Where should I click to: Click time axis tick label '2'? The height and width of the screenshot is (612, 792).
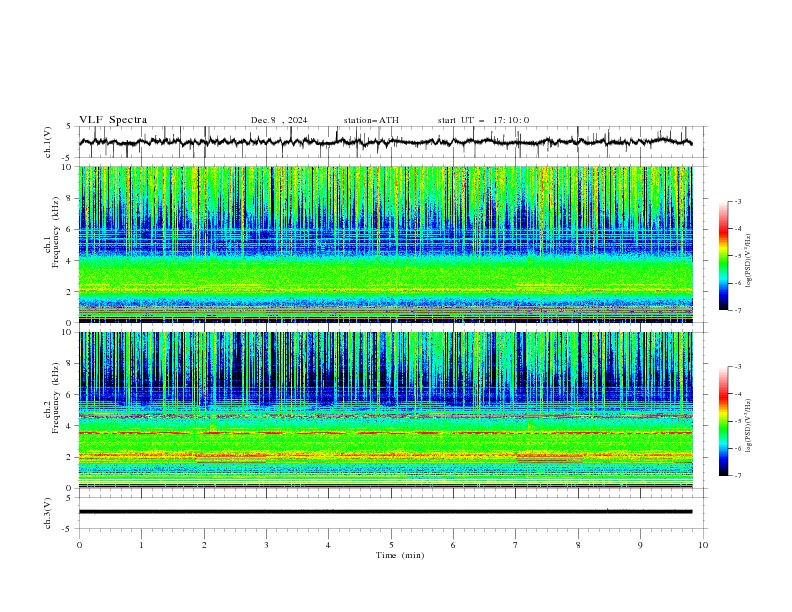[x=204, y=545]
